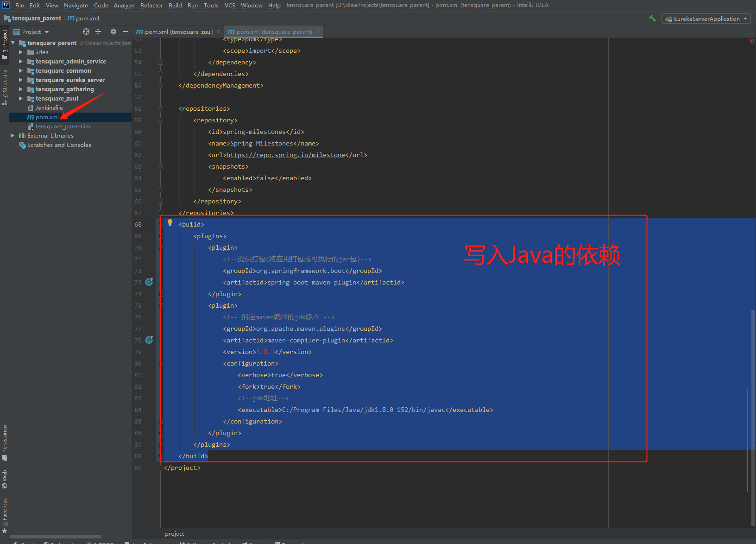Open the Run menu
Screen dimensions: 756x544
(x=193, y=5)
